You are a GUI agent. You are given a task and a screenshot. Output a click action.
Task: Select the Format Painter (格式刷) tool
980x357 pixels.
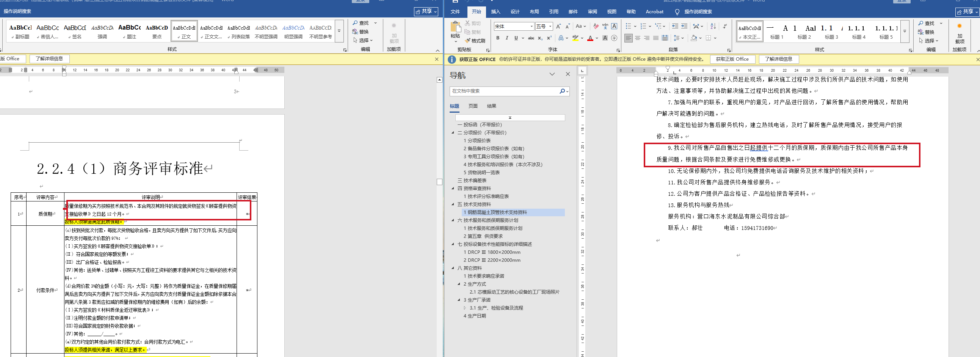(x=475, y=41)
